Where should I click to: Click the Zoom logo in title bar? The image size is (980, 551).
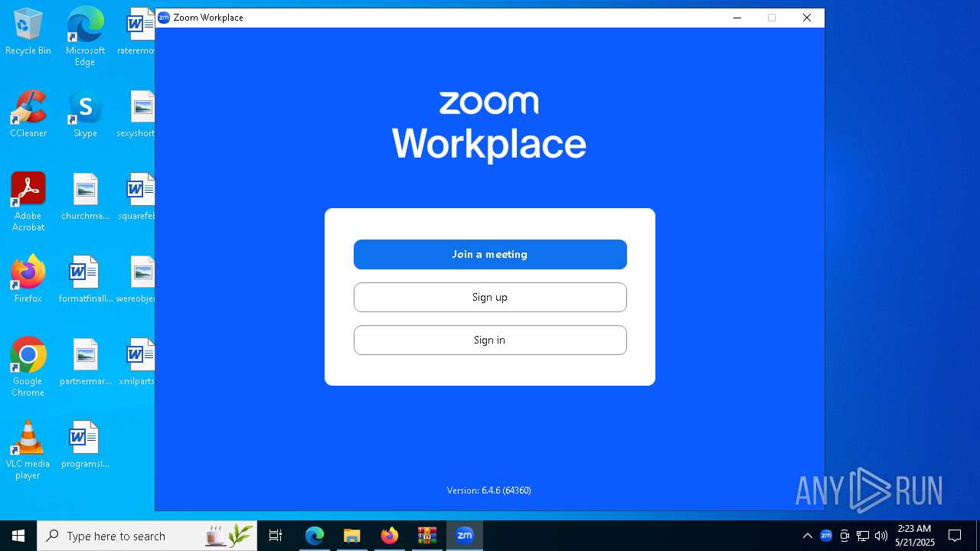164,18
